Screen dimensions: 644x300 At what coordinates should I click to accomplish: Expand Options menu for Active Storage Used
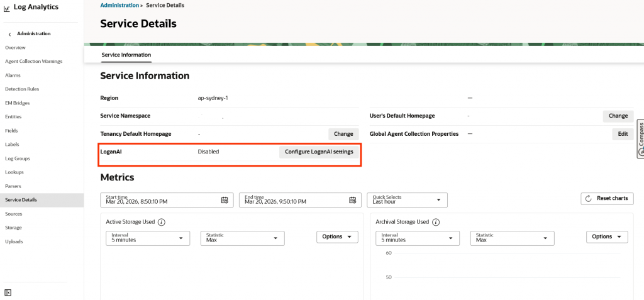coord(336,237)
